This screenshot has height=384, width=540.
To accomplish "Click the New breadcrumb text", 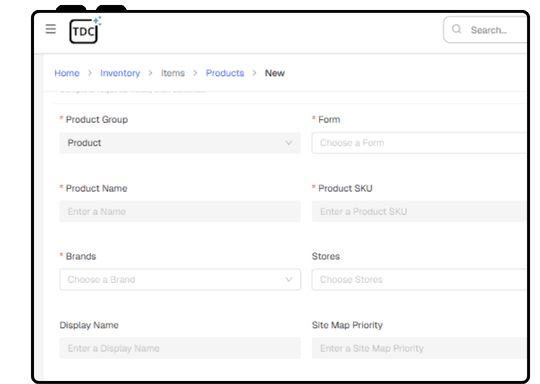I will point(274,73).
